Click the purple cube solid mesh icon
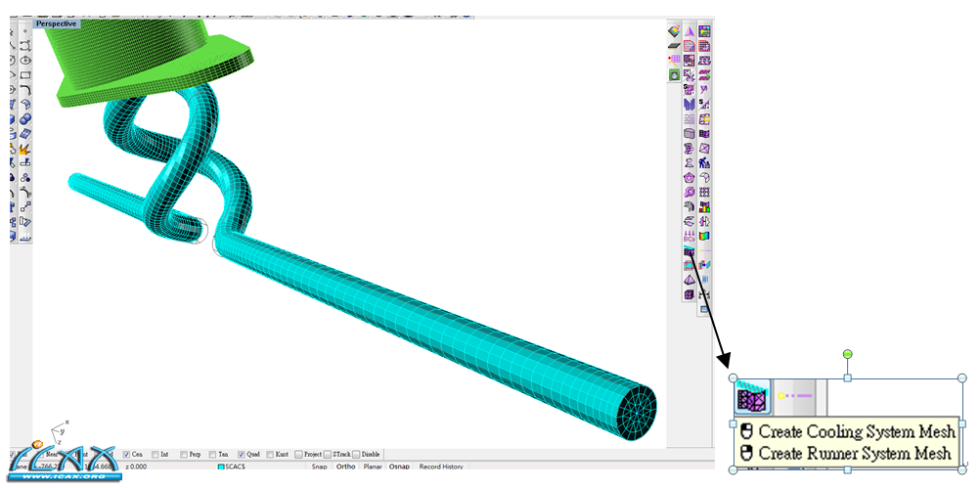This screenshot has width=980, height=488. pyautogui.click(x=689, y=295)
